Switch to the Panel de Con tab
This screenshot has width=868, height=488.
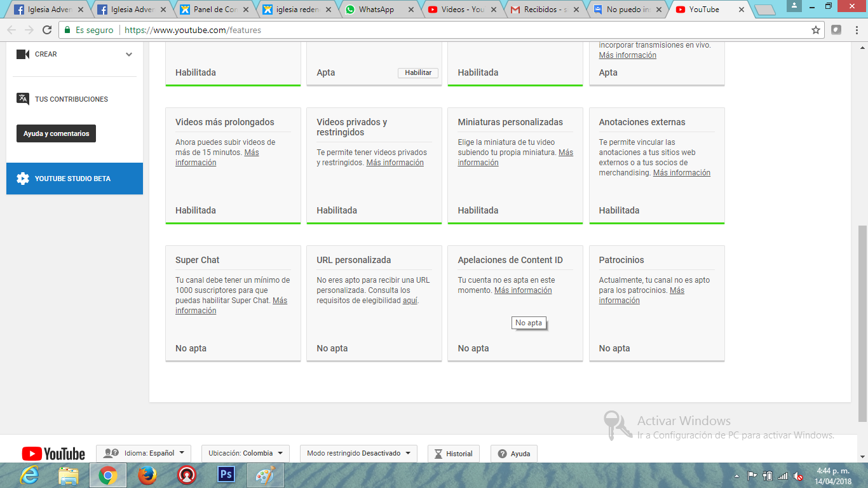(x=214, y=10)
